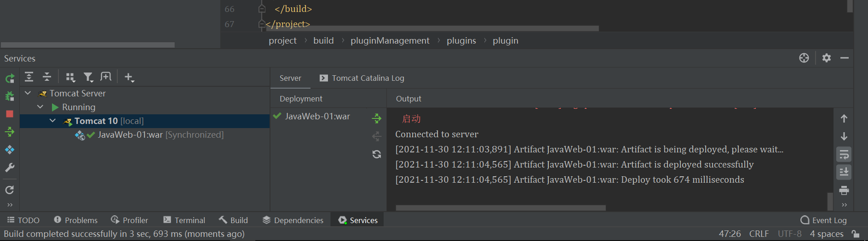The height and width of the screenshot is (241, 868).
Task: Toggle read-only lock icon in status bar
Action: click(856, 234)
